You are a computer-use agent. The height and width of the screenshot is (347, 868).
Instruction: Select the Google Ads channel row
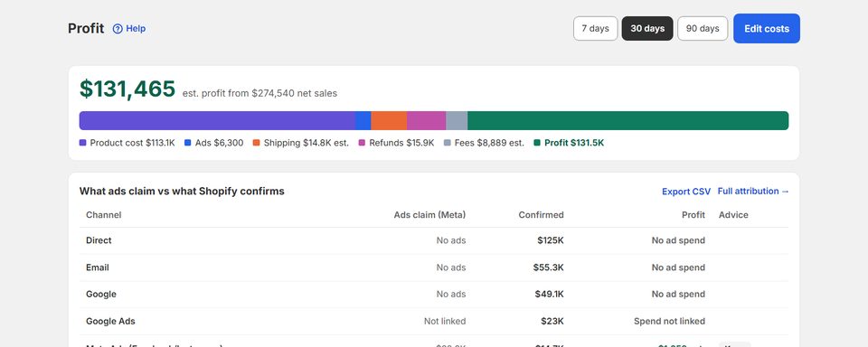coord(434,322)
